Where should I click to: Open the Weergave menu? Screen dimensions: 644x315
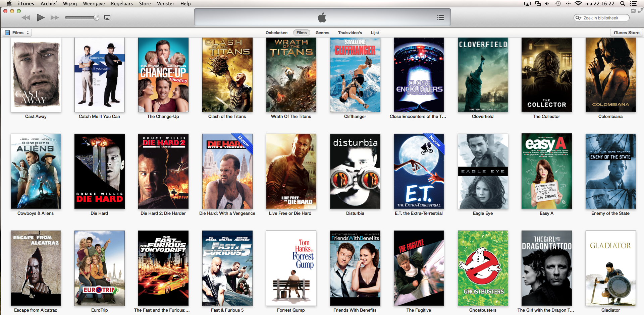[x=94, y=4]
